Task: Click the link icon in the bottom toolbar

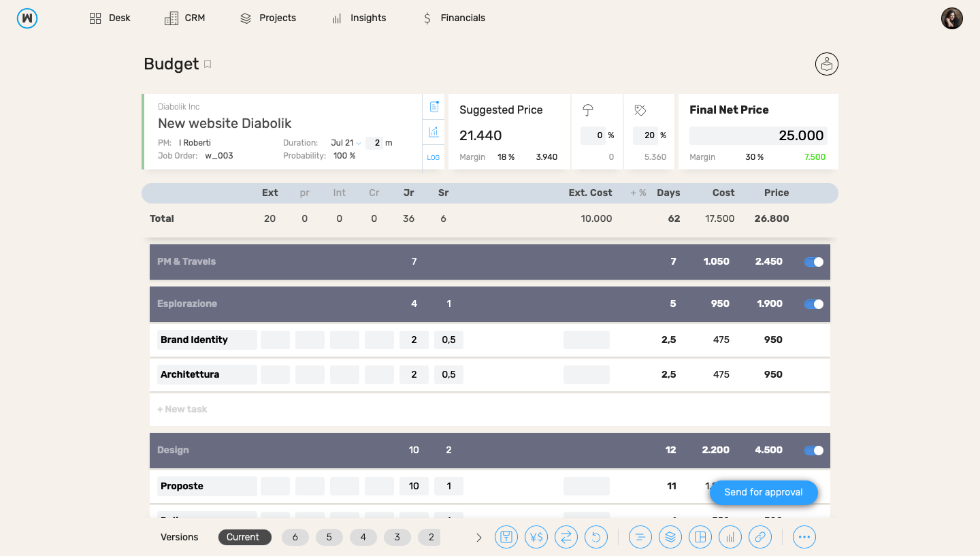Action: (x=760, y=537)
